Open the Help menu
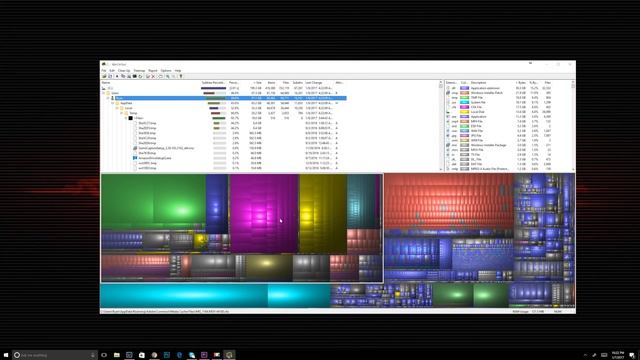Viewport: 640px width, 360px height. (x=178, y=71)
